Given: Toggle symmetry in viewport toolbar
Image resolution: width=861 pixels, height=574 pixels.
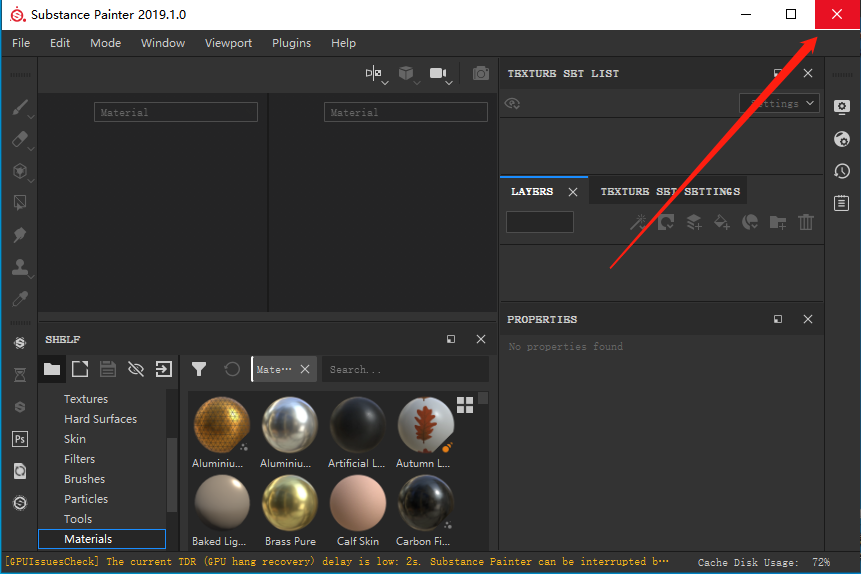Looking at the screenshot, I should pyautogui.click(x=373, y=73).
